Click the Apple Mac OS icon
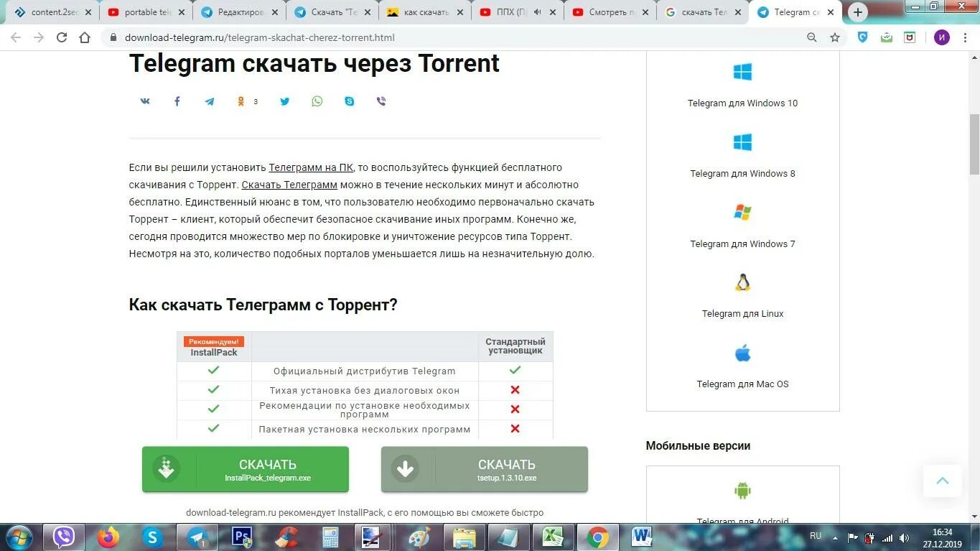The height and width of the screenshot is (551, 980). click(742, 353)
